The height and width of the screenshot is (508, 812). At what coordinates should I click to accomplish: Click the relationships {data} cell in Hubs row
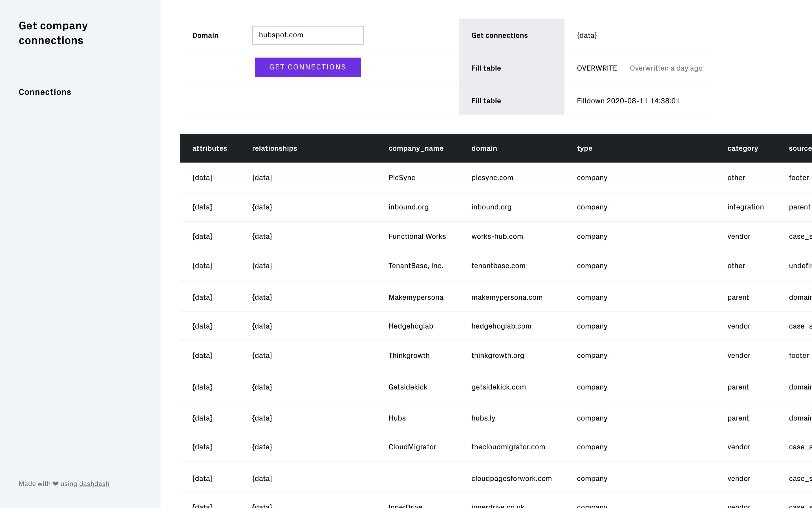tap(262, 418)
